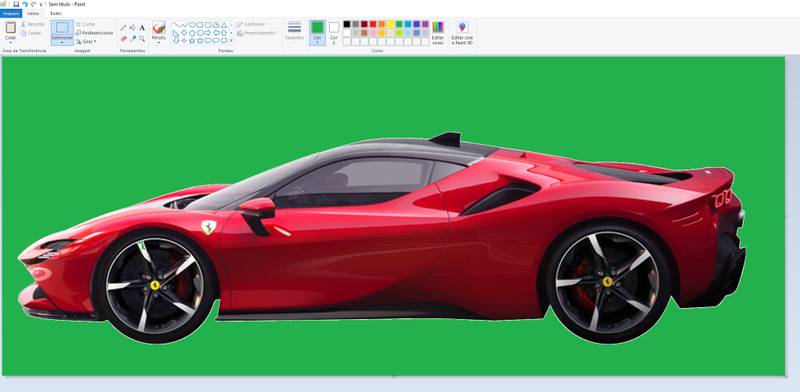Screen dimensions: 800x392
Task: Click the Selecionar rectangle tool
Action: [x=62, y=28]
